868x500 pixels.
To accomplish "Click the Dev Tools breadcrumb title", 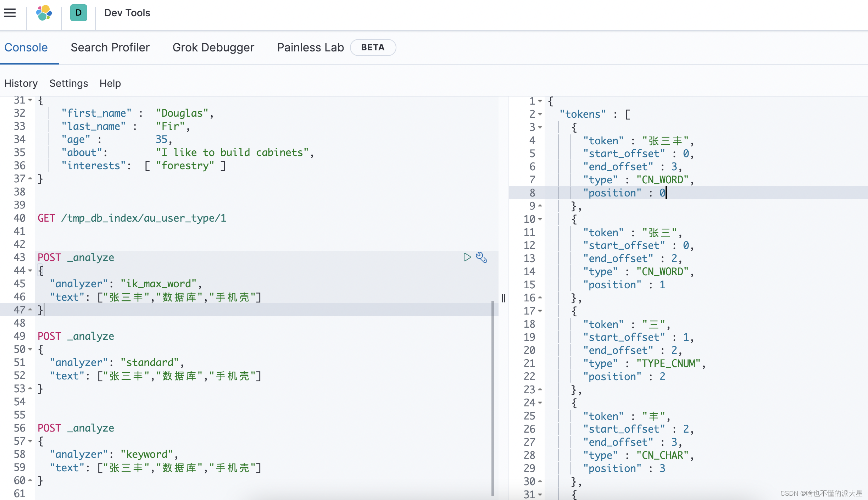I will pyautogui.click(x=127, y=13).
